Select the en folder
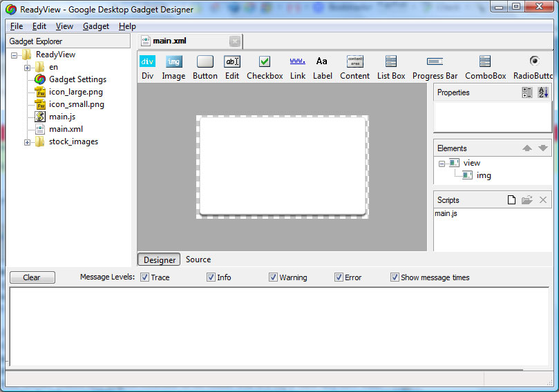This screenshot has height=392, width=559. tap(53, 67)
